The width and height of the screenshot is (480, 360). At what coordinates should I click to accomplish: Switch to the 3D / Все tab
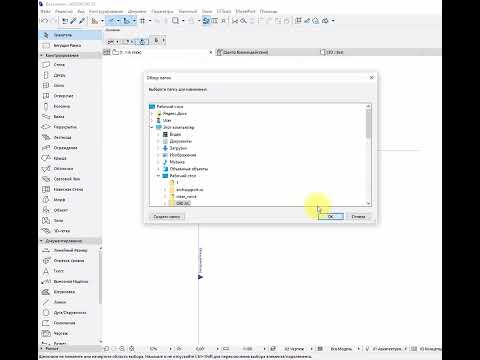tap(380, 52)
